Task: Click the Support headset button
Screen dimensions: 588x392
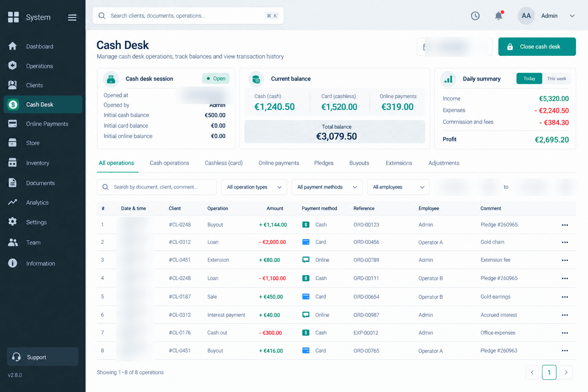Action: pos(42,357)
